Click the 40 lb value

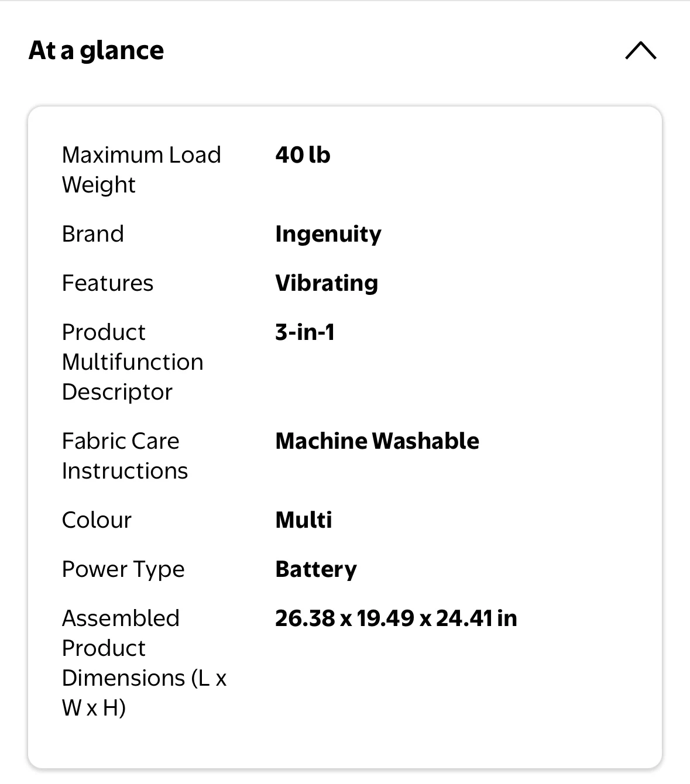point(303,155)
